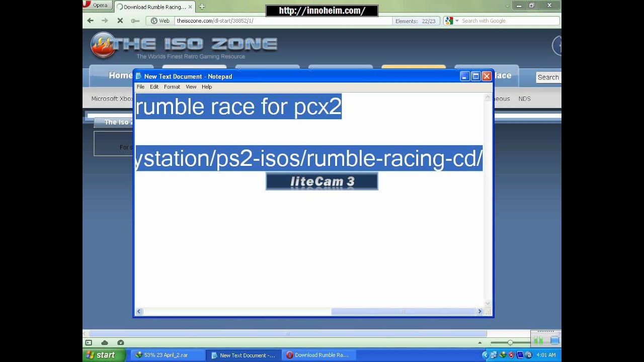Switch to New Text Document taskbar item
The width and height of the screenshot is (644, 362).
(x=244, y=355)
